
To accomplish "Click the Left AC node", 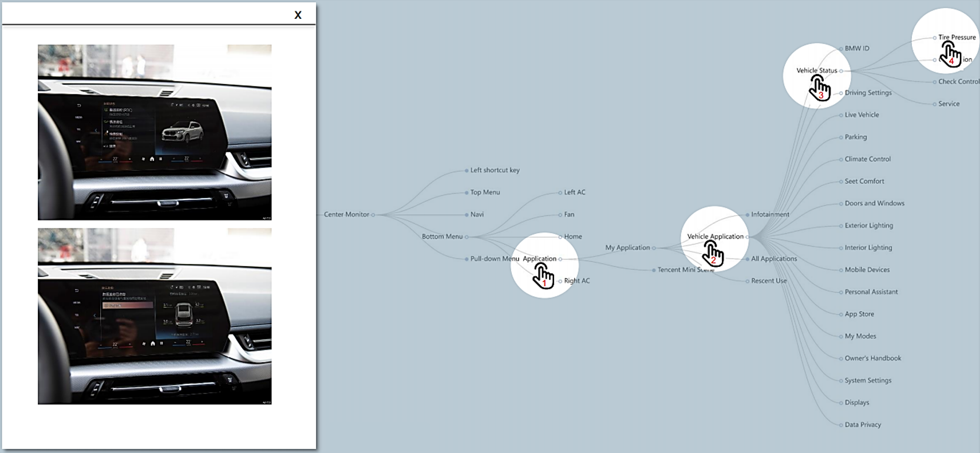I will tap(574, 192).
